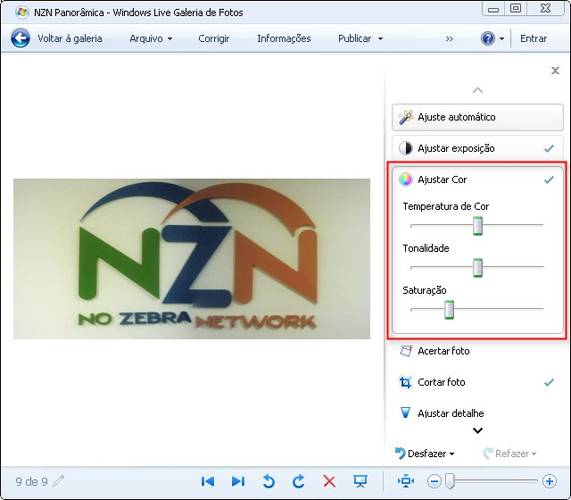Click the Saturação slider handle
The height and width of the screenshot is (500, 571).
tap(449, 310)
